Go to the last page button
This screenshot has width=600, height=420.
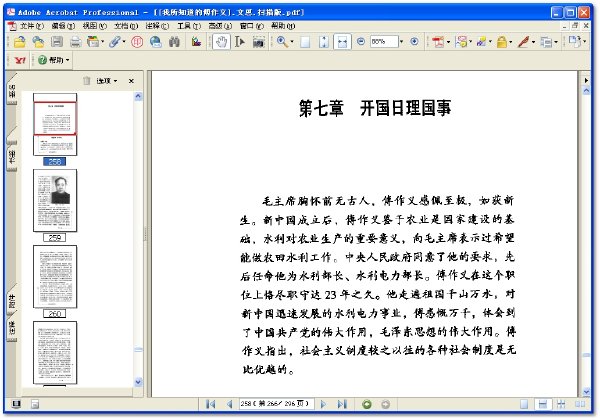(342, 404)
